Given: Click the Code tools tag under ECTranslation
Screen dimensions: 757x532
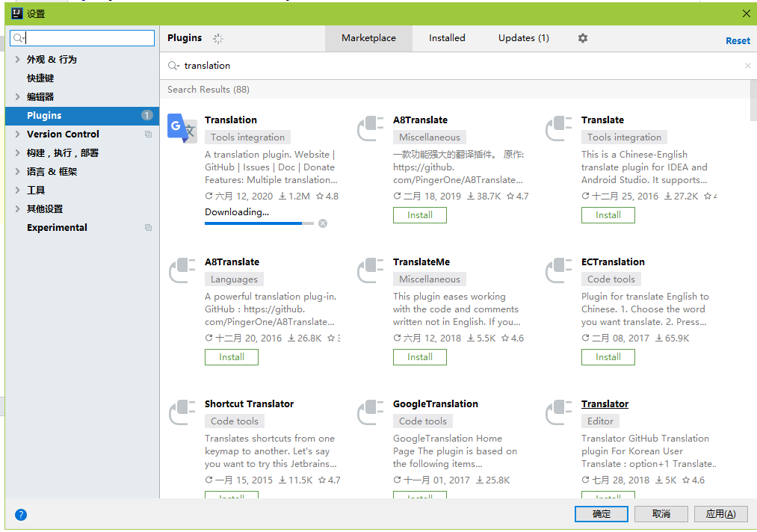Looking at the screenshot, I should [x=611, y=279].
